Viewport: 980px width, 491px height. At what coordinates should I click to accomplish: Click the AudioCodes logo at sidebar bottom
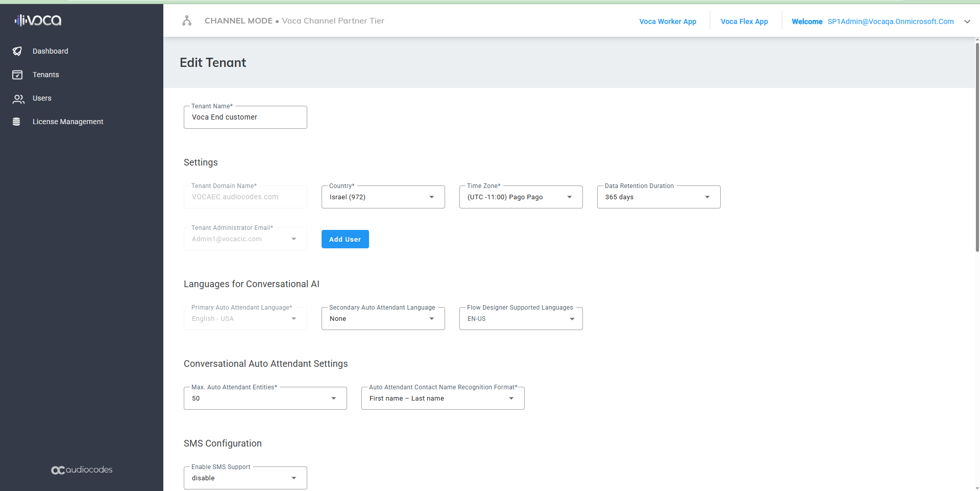[82, 470]
